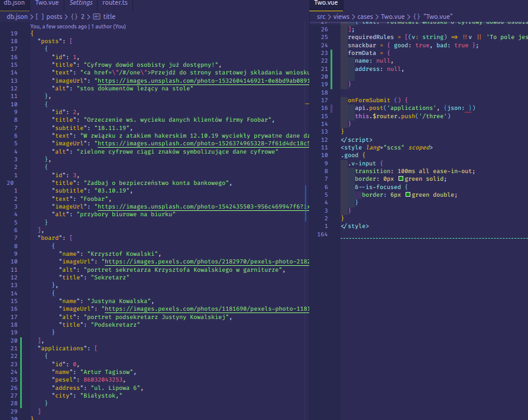Switch to the router.ts tab
528x420 pixels.
[115, 3]
